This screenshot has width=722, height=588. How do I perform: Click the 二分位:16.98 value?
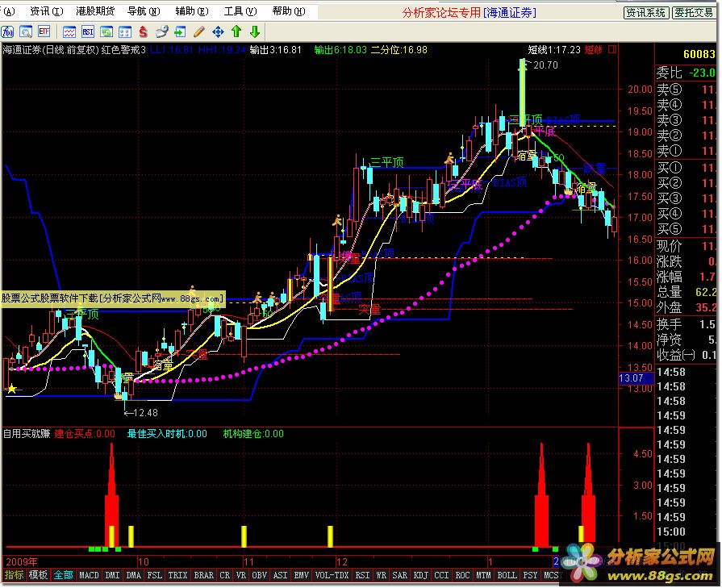click(x=399, y=50)
